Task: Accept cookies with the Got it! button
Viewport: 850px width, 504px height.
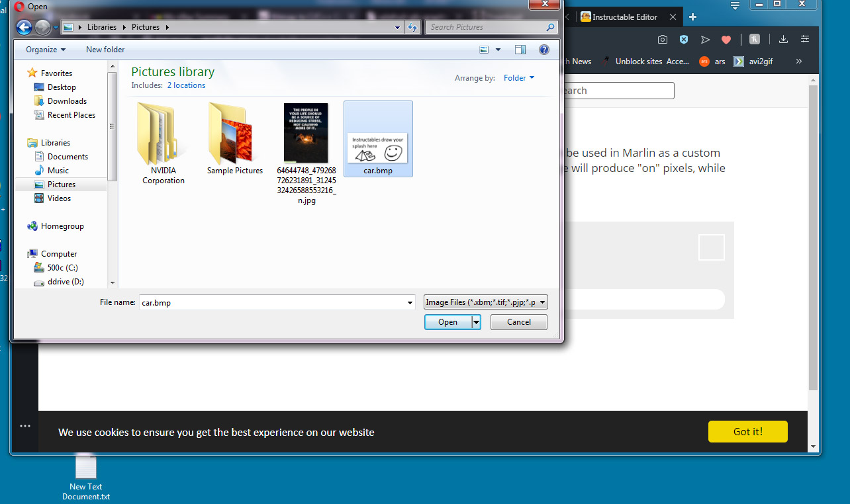Action: [748, 432]
